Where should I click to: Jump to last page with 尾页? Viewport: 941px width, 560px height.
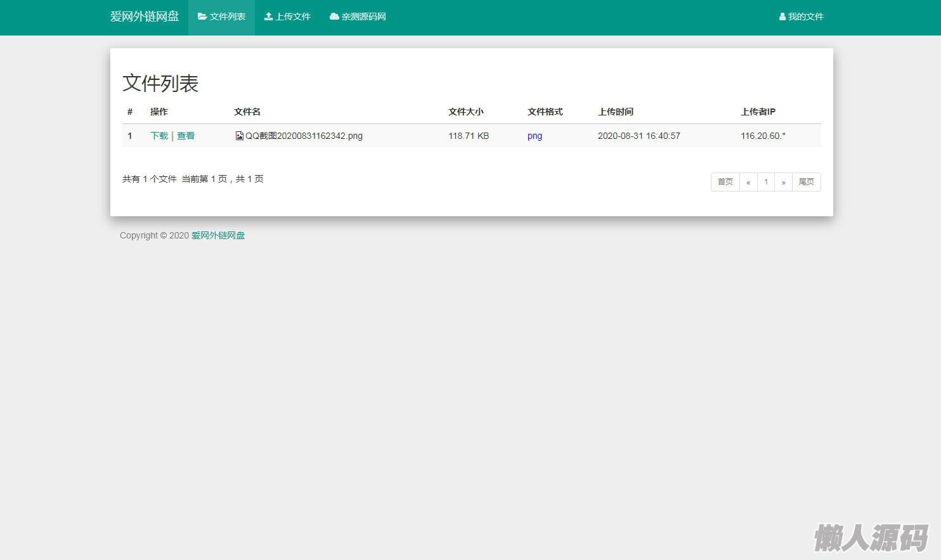pos(806,182)
